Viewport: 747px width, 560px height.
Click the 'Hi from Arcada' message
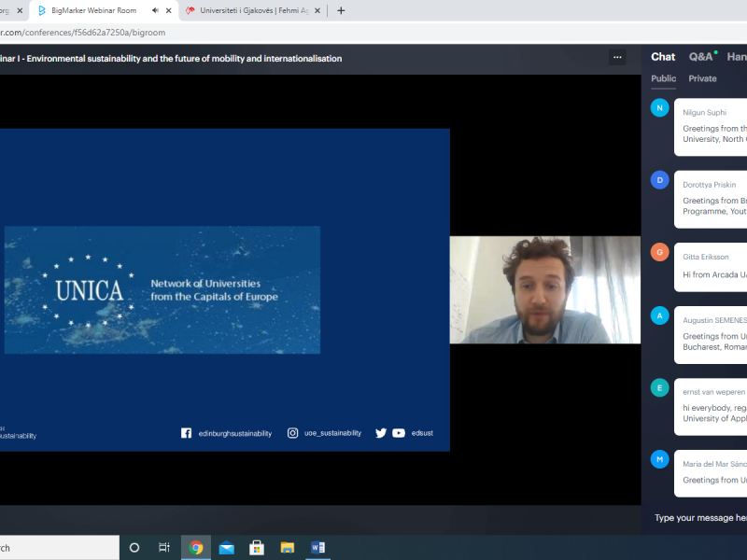click(x=714, y=274)
